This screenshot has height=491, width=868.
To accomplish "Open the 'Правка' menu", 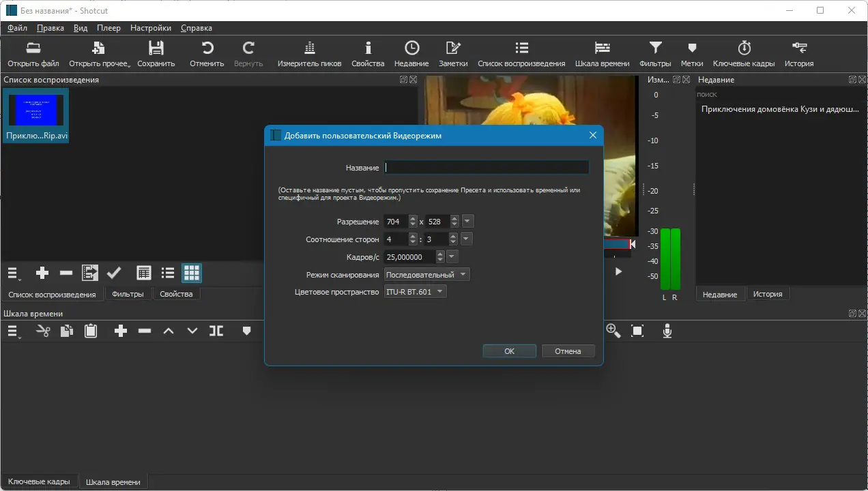I will (x=50, y=28).
